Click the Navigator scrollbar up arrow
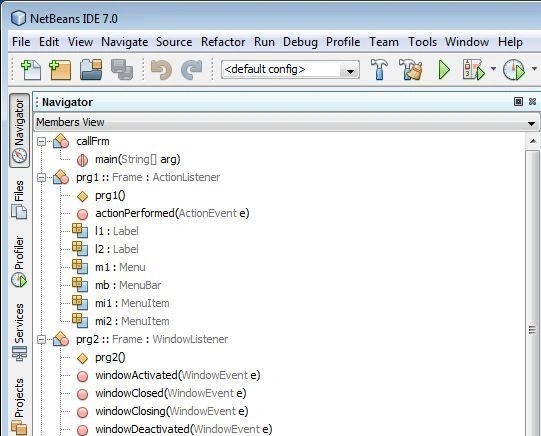 [533, 141]
